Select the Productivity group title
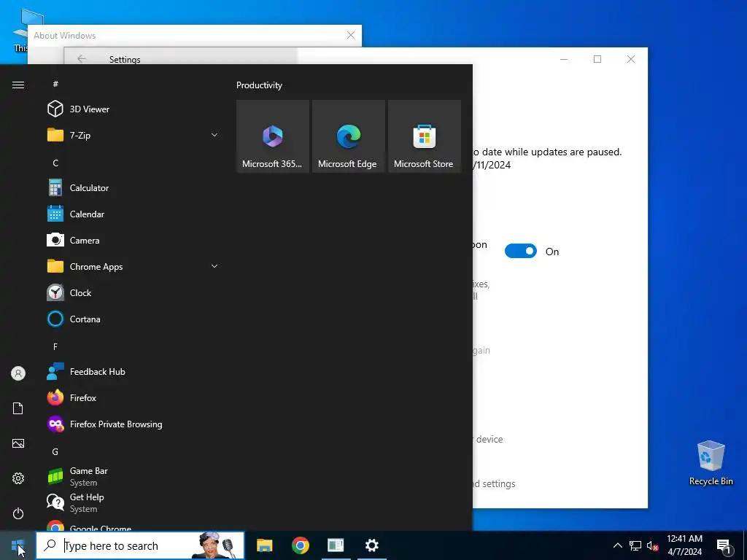Screen dimensions: 747x560 [x=259, y=85]
